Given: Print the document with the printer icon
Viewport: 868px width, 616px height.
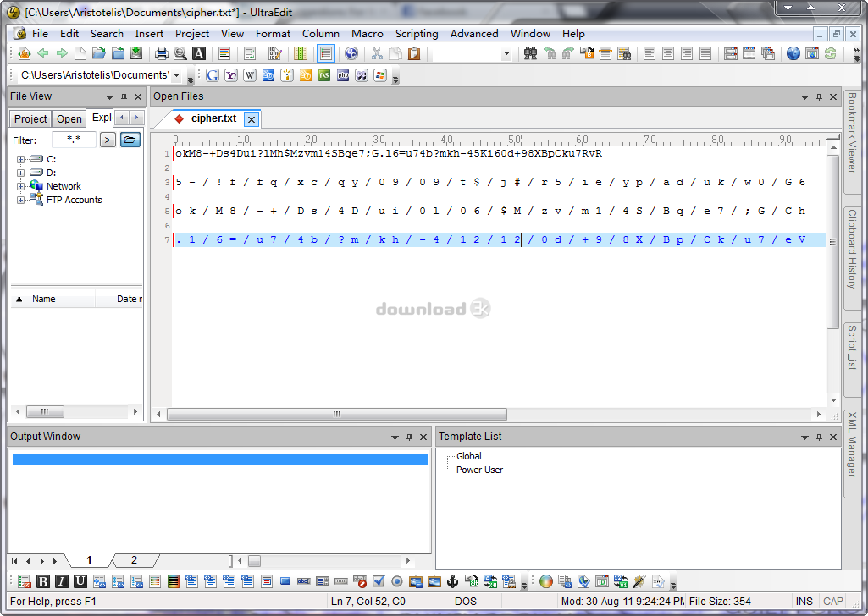Looking at the screenshot, I should [161, 53].
